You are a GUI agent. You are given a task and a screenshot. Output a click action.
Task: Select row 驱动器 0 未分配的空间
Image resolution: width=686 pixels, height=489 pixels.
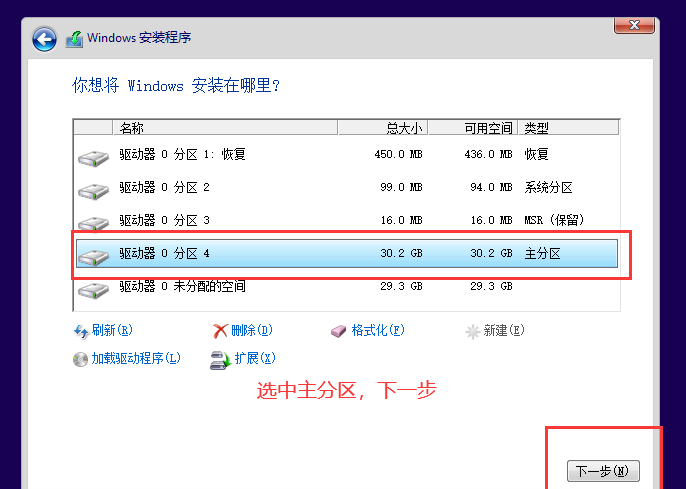(346, 286)
